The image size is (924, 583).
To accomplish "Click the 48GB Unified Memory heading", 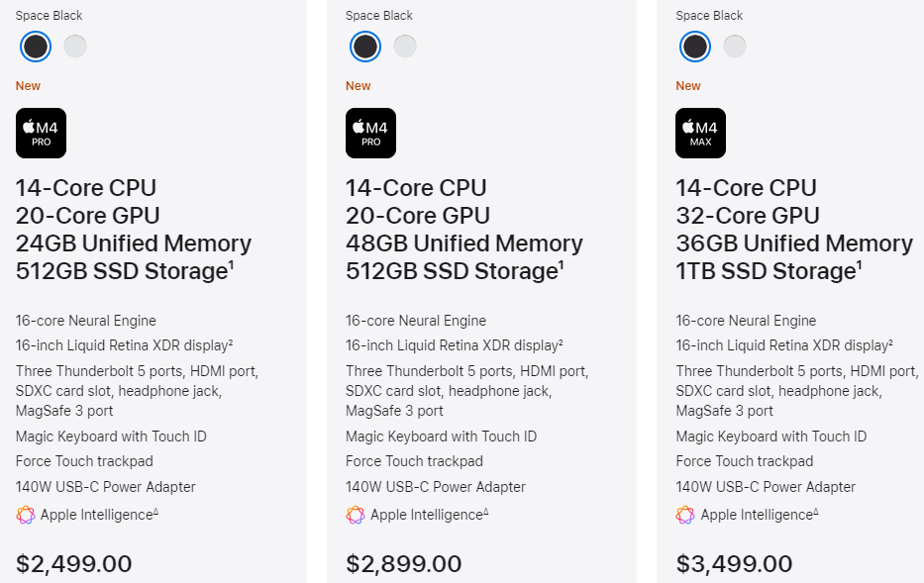I will [463, 243].
